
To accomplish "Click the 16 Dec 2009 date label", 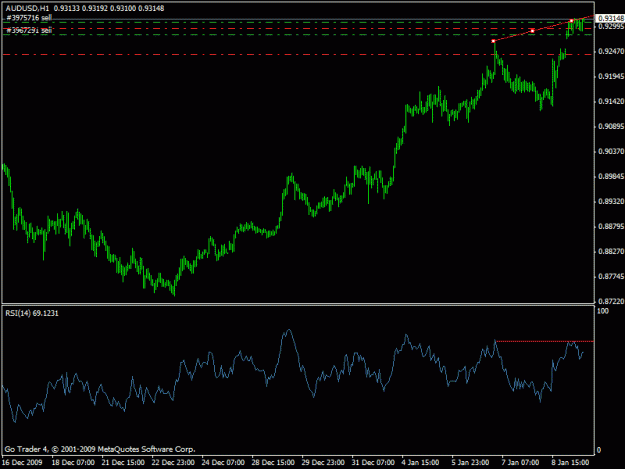I will coord(22,463).
